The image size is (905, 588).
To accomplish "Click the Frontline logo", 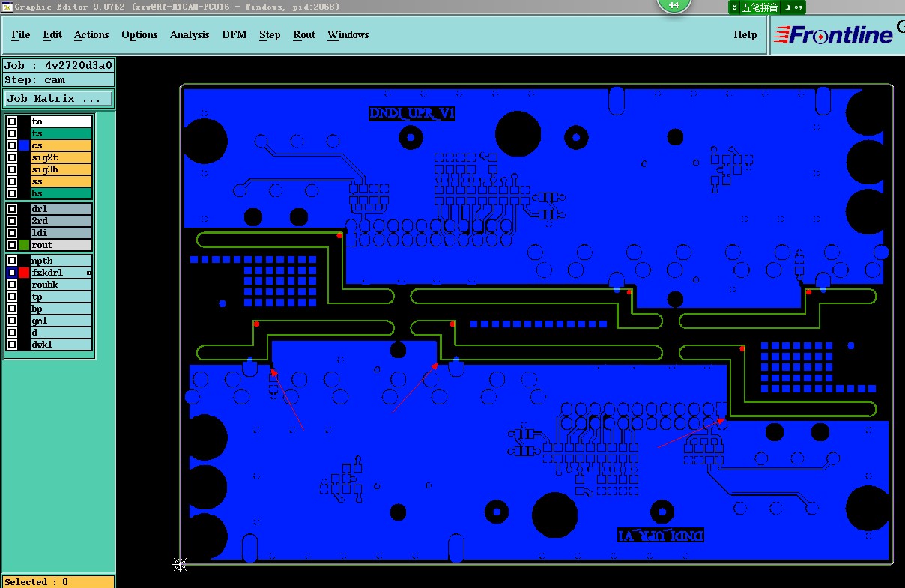I will (x=834, y=34).
